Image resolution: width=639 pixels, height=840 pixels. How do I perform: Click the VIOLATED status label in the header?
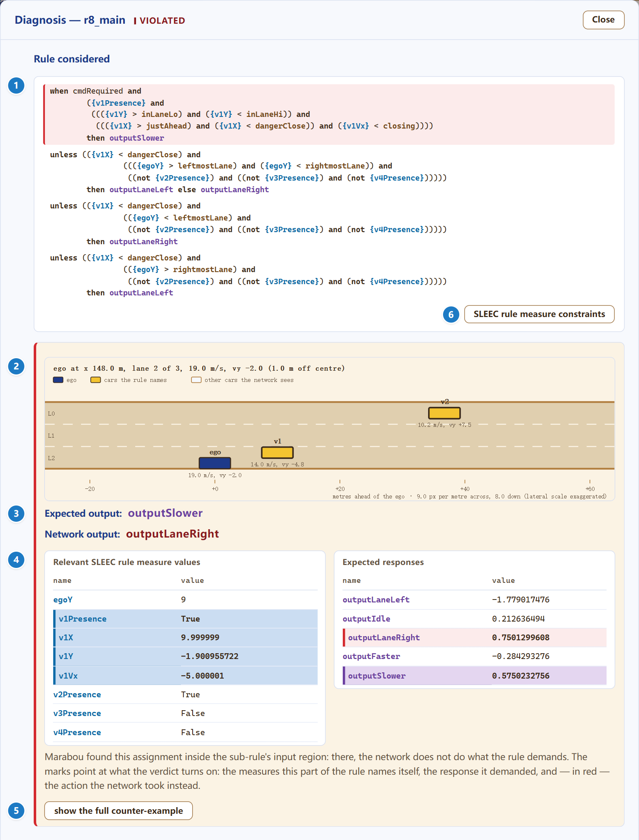click(x=160, y=20)
